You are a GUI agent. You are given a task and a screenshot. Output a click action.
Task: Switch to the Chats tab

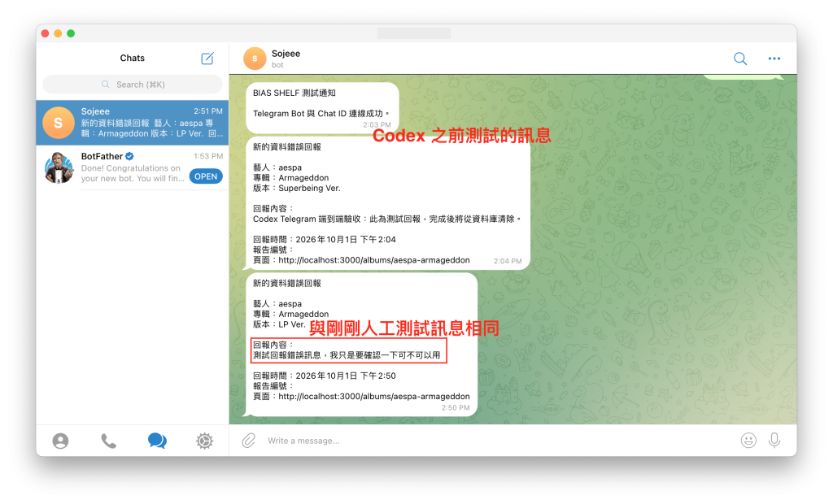(157, 441)
